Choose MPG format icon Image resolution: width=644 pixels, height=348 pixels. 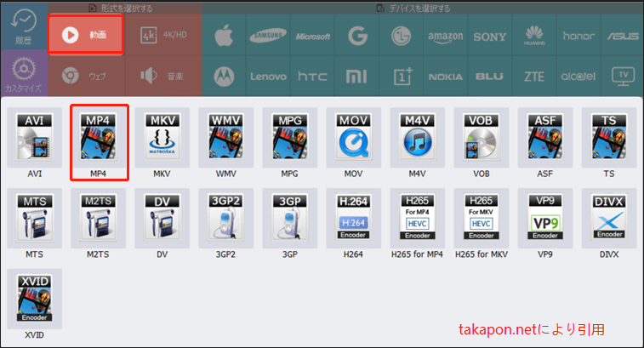tap(289, 138)
